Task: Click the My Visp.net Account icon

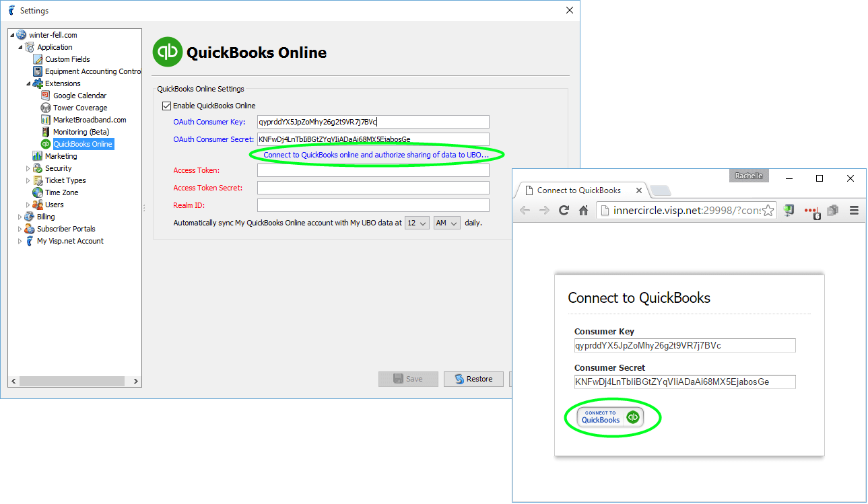Action: (30, 241)
